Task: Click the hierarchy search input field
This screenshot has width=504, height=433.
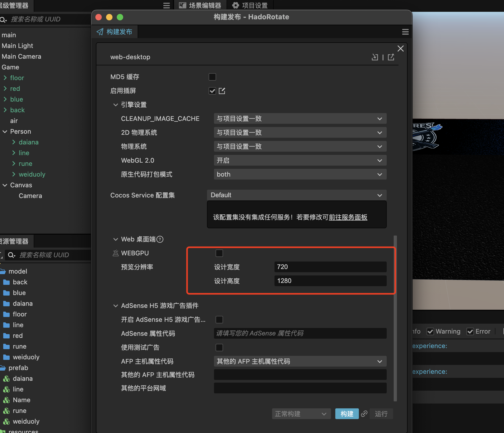Action: click(x=50, y=19)
